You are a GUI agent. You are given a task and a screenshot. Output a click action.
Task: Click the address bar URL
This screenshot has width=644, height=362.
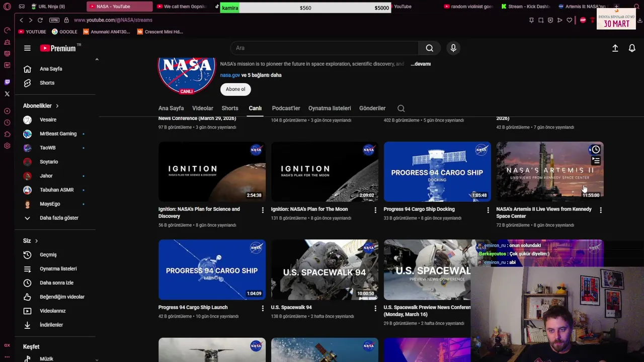(x=113, y=20)
